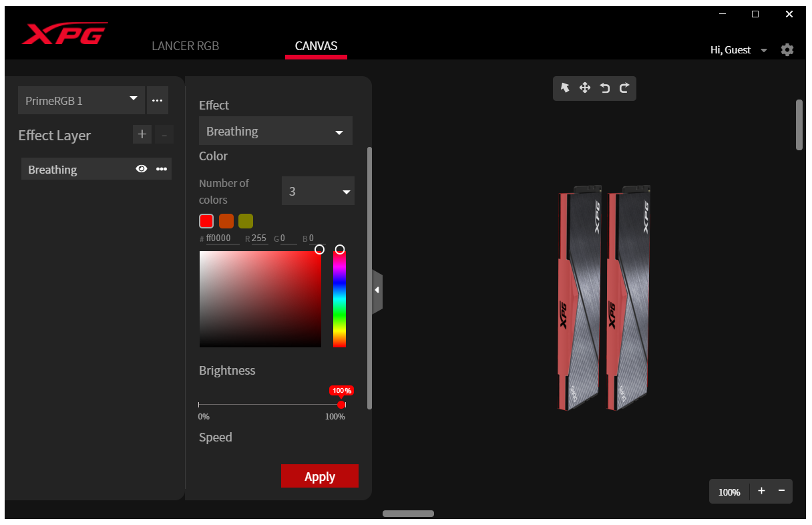Toggle Breathing layer visibility eye
The height and width of the screenshot is (525, 812).
tap(142, 169)
